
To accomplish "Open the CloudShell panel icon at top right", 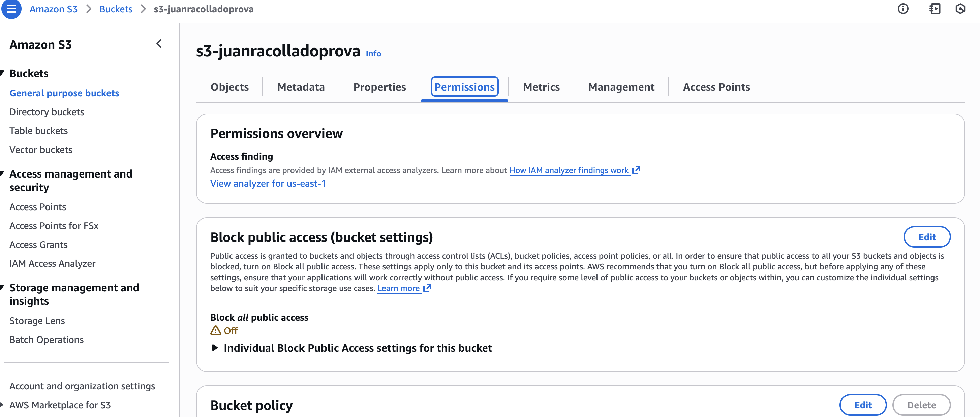I will tap(935, 9).
